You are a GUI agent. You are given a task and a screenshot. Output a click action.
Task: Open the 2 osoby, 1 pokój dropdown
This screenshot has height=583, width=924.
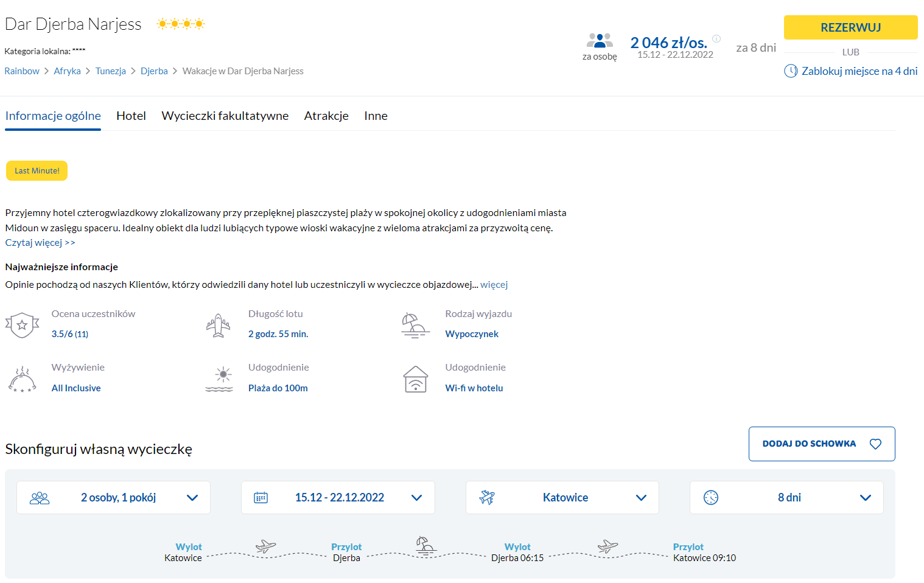point(114,498)
